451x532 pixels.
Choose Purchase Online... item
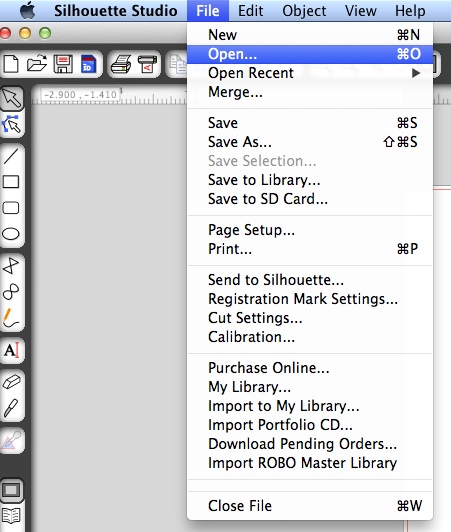tap(310, 368)
